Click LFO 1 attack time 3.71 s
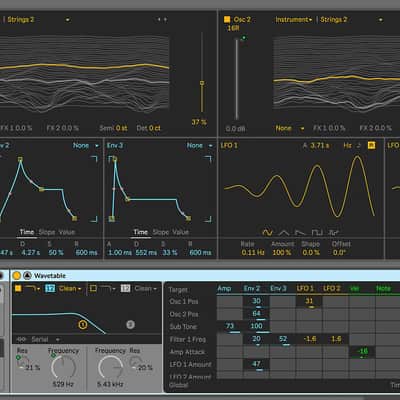 pos(320,145)
